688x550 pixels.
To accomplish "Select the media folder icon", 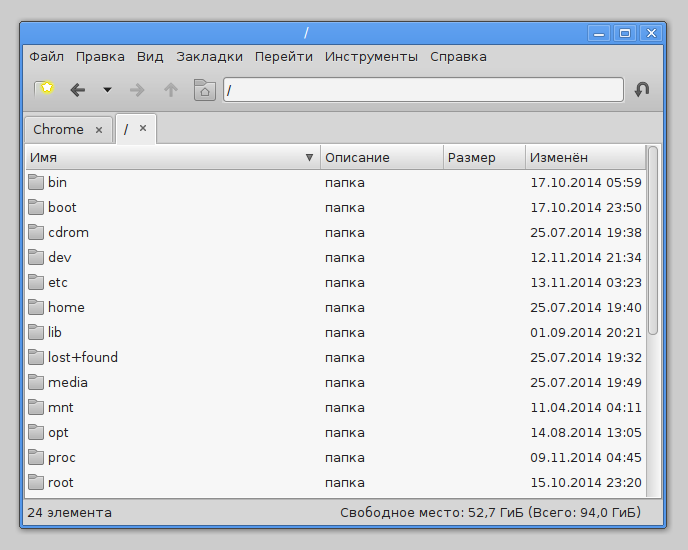I will (36, 382).
